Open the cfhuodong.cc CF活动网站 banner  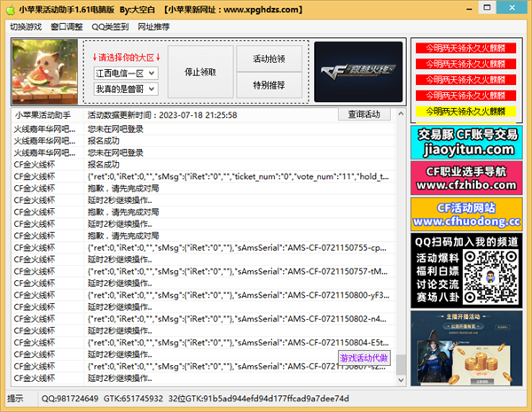point(466,214)
